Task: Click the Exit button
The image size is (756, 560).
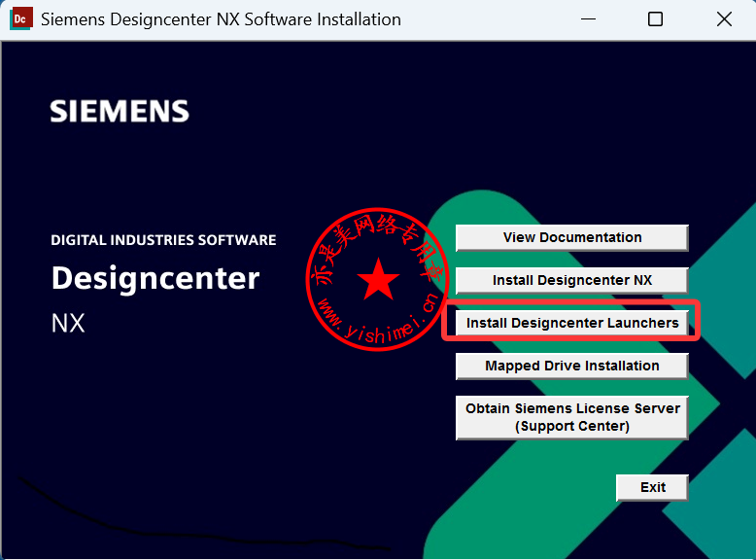Action: tap(652, 487)
